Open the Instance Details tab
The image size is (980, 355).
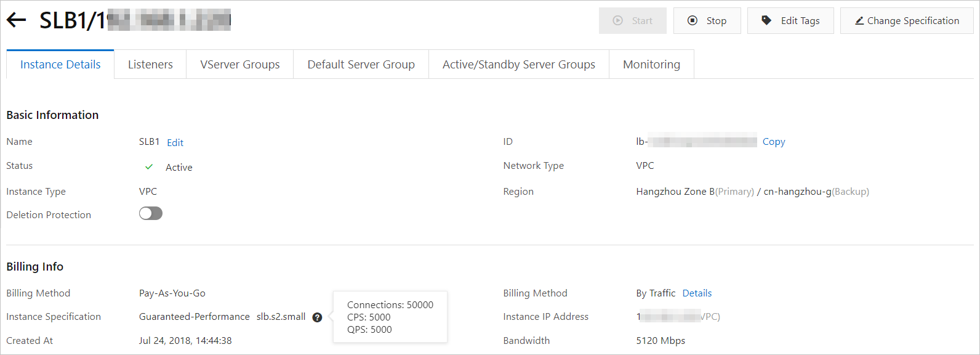(60, 64)
